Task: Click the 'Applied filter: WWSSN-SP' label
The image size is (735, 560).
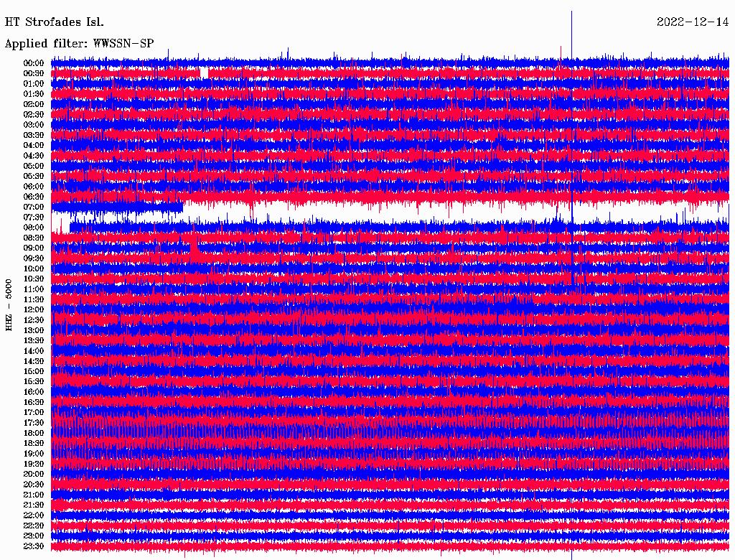Action: coord(79,44)
